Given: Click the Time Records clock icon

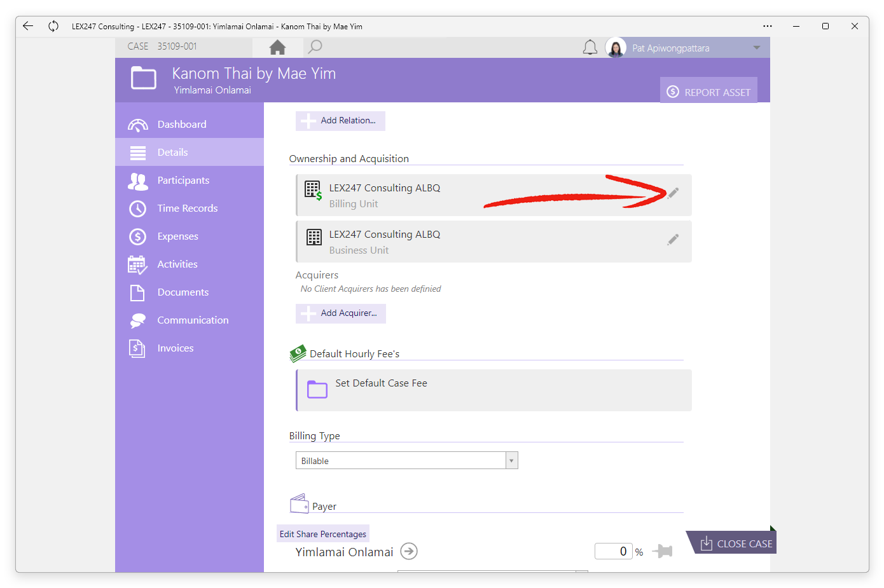Looking at the screenshot, I should [138, 209].
